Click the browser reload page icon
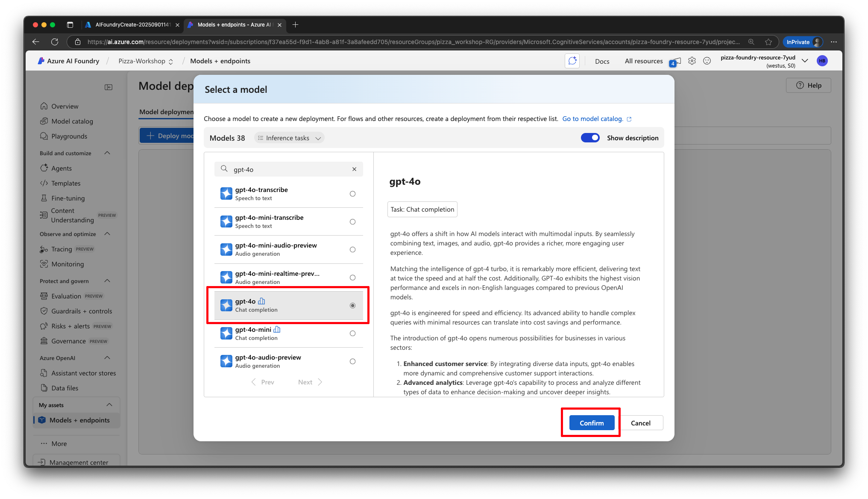Screen dimensions: 868x499 pyautogui.click(x=55, y=42)
